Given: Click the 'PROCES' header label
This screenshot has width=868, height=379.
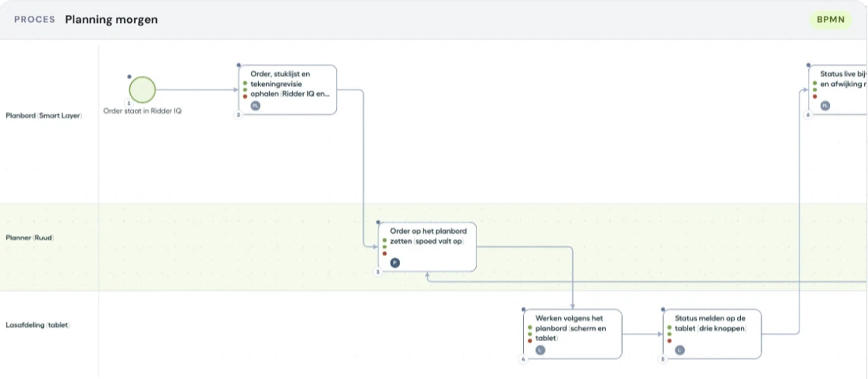Looking at the screenshot, I should (34, 20).
